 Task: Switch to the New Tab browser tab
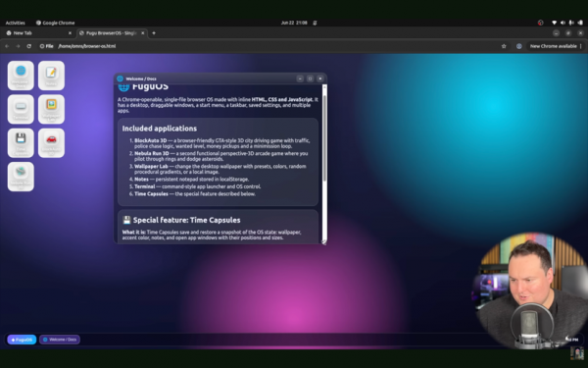tap(39, 33)
